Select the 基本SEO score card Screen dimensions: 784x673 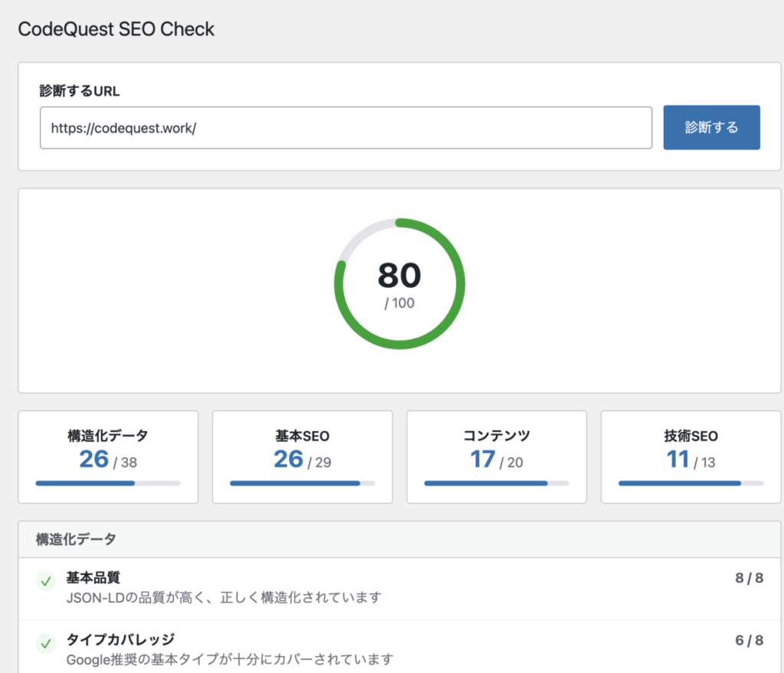click(x=302, y=457)
